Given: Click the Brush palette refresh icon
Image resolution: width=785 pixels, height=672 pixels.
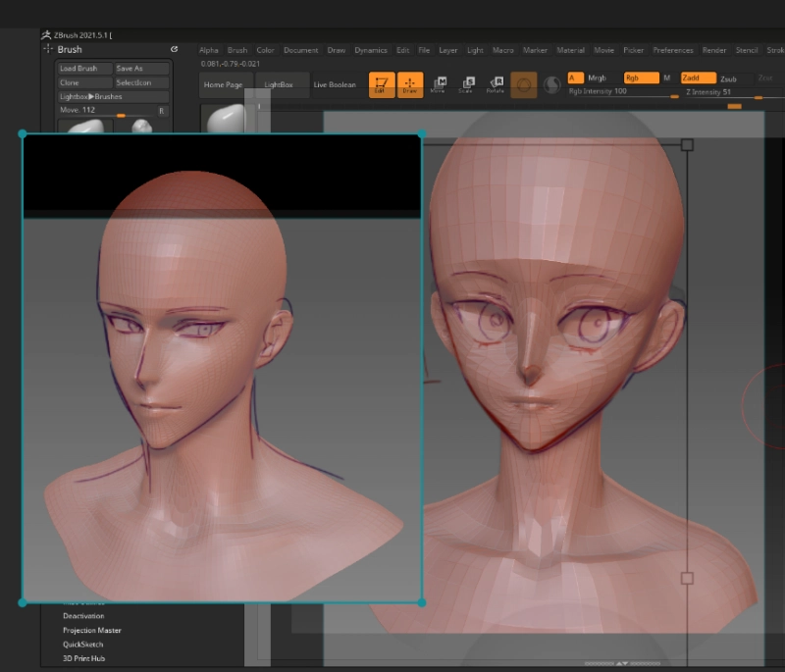Looking at the screenshot, I should click(x=174, y=49).
